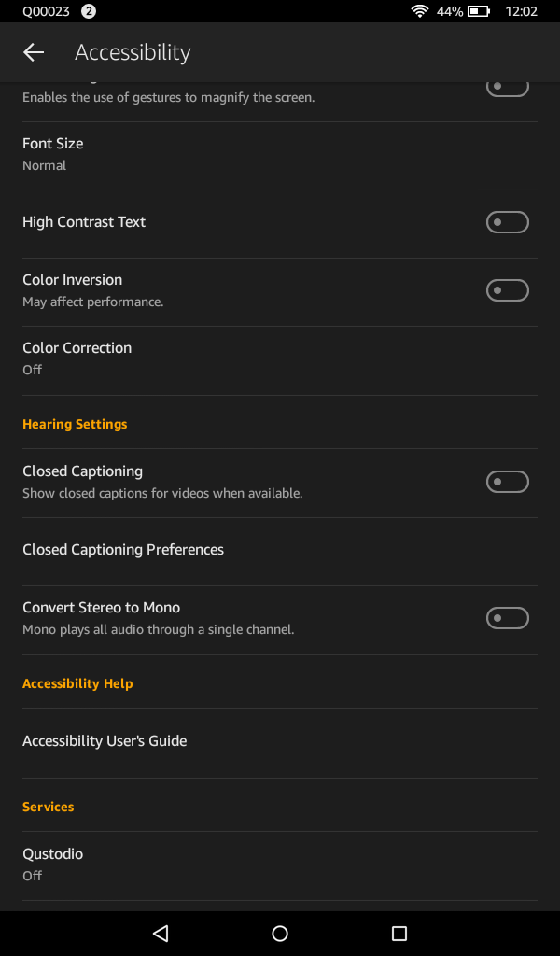Tap the home circle navigation button

click(279, 932)
